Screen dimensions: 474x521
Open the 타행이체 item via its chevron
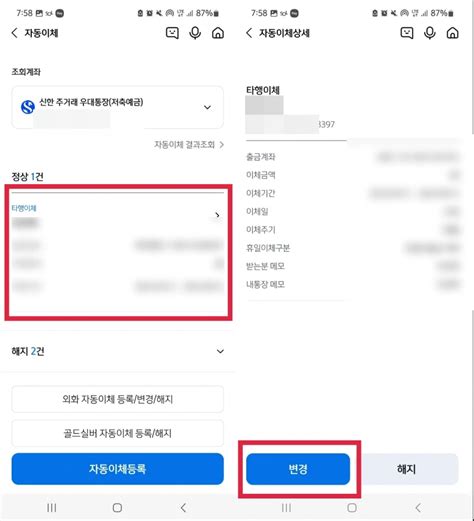tap(217, 215)
